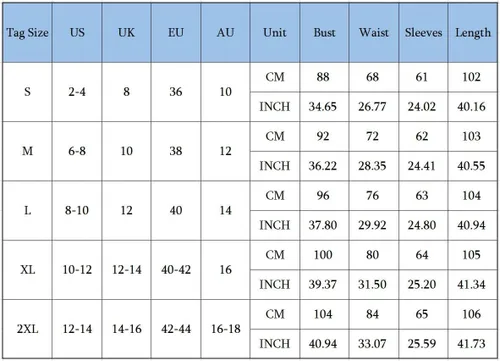Screen dimensions: 500x361
Task: Select the Unit header cell
Action: pyautogui.click(x=275, y=33)
